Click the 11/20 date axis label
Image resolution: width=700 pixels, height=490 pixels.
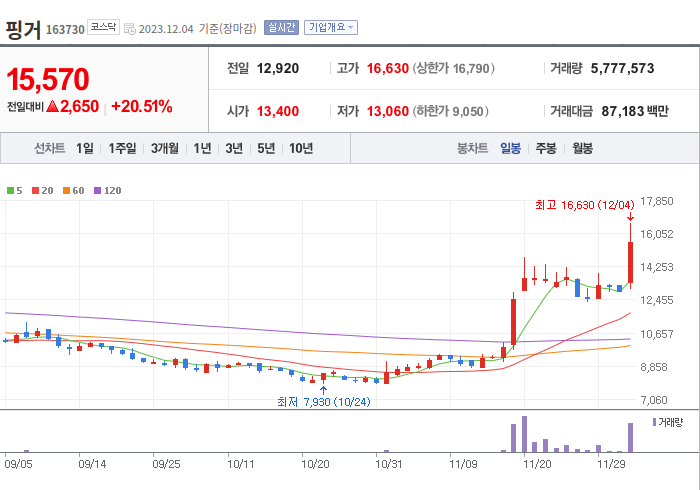click(537, 464)
